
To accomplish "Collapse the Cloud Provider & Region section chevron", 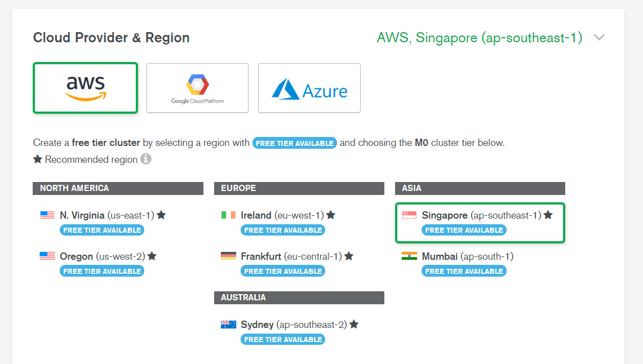I will coord(599,38).
